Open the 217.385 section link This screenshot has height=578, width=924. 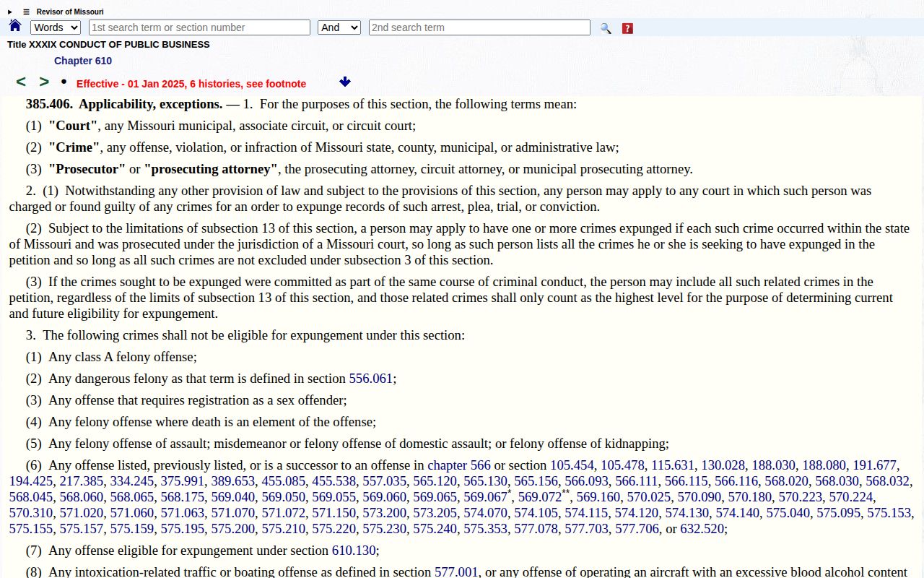click(x=82, y=481)
